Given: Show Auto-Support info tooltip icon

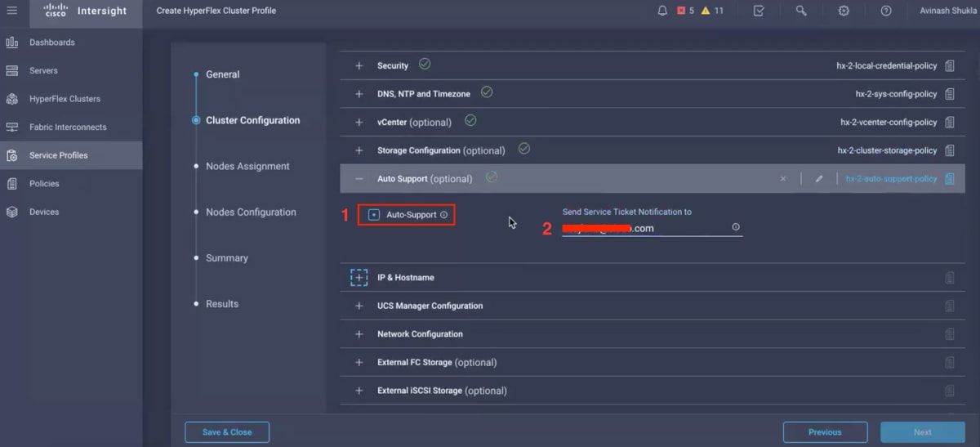Looking at the screenshot, I should 444,215.
